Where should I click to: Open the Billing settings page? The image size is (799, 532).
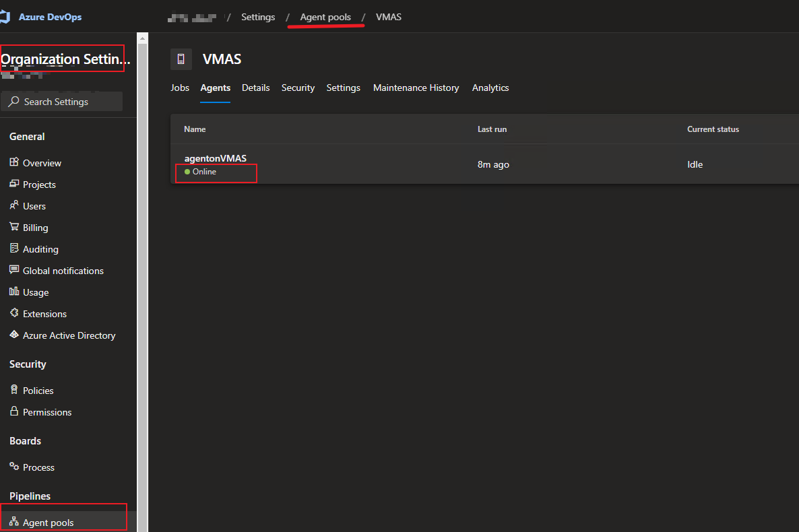point(35,228)
